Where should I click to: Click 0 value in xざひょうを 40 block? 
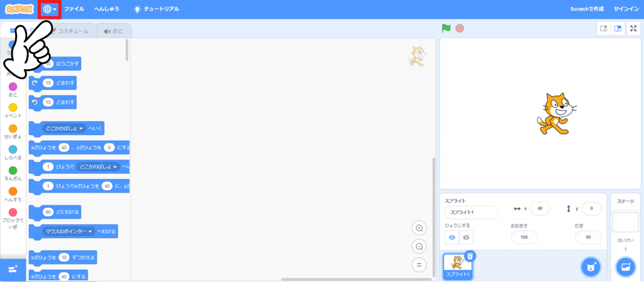pos(109,147)
